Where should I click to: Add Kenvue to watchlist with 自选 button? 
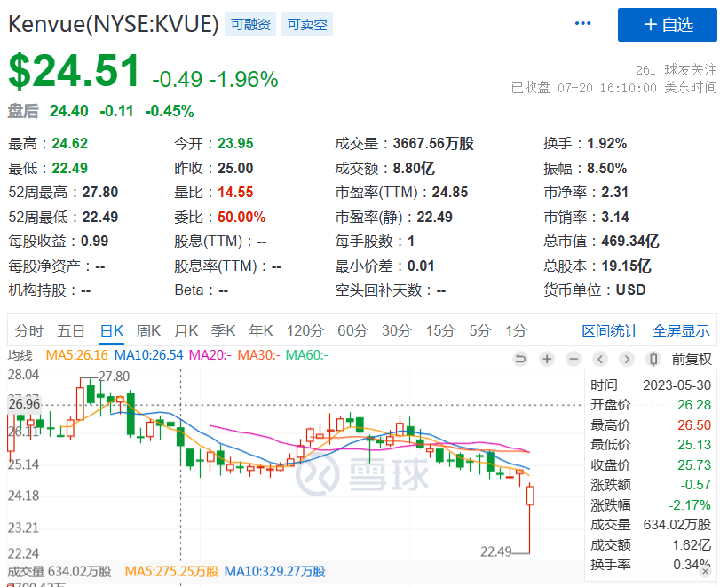tap(667, 25)
